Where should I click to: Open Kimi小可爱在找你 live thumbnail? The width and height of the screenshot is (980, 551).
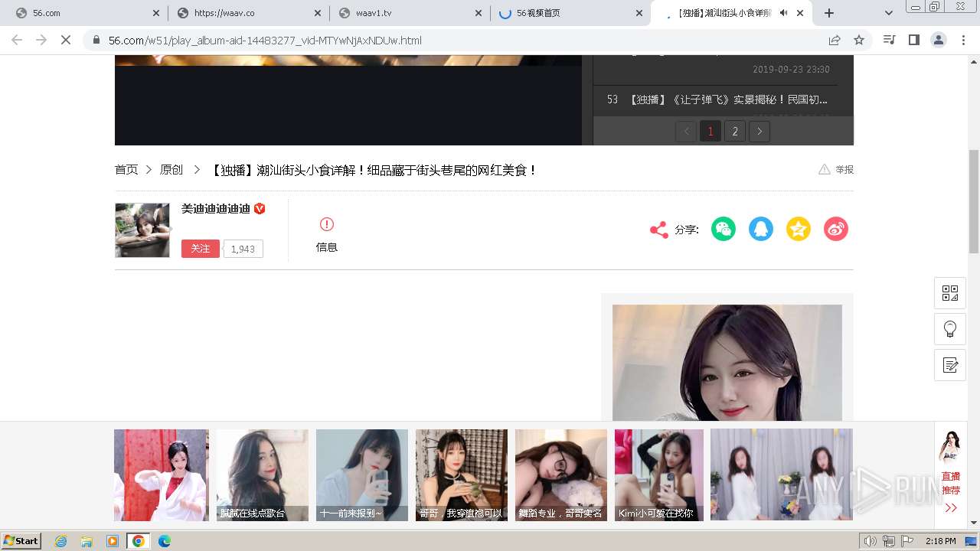[659, 475]
